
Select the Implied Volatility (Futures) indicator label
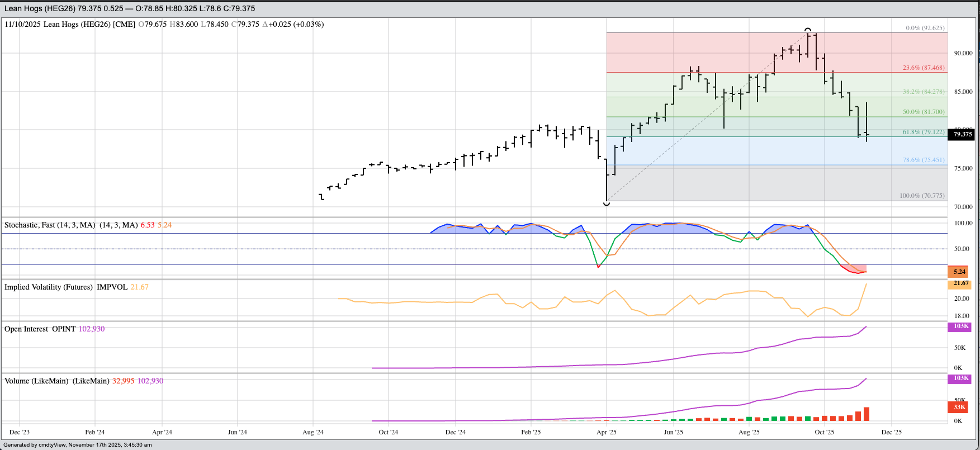pos(49,287)
